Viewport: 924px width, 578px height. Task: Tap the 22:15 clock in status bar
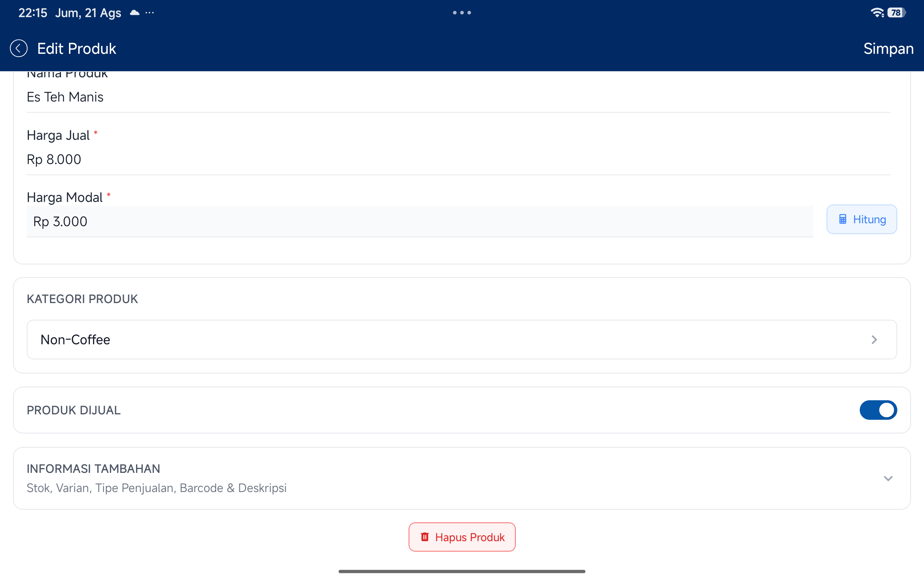[33, 13]
